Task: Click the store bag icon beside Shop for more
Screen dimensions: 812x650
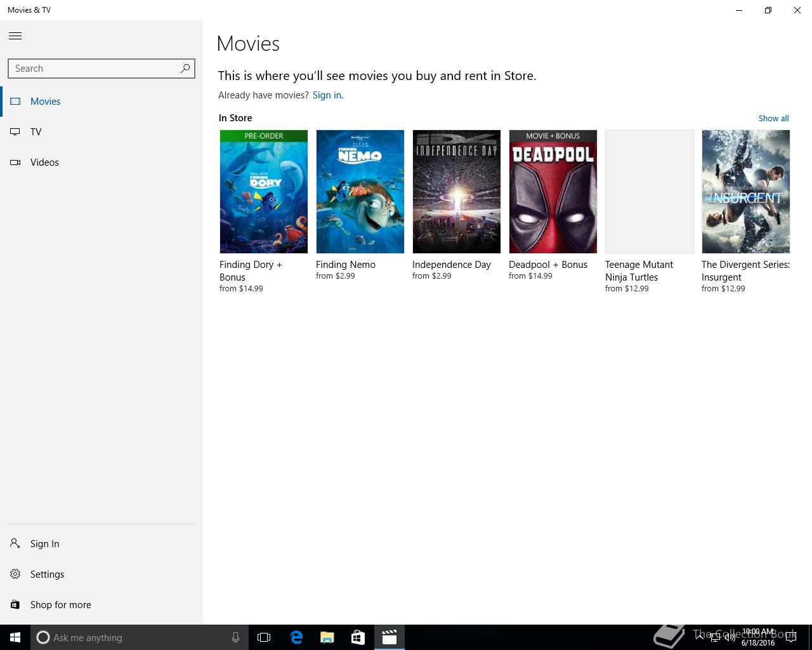Action: click(15, 605)
